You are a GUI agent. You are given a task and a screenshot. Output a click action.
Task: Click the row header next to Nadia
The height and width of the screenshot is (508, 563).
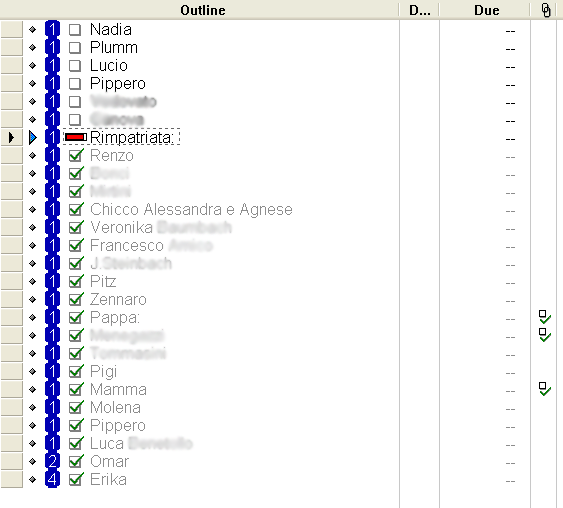click(11, 29)
